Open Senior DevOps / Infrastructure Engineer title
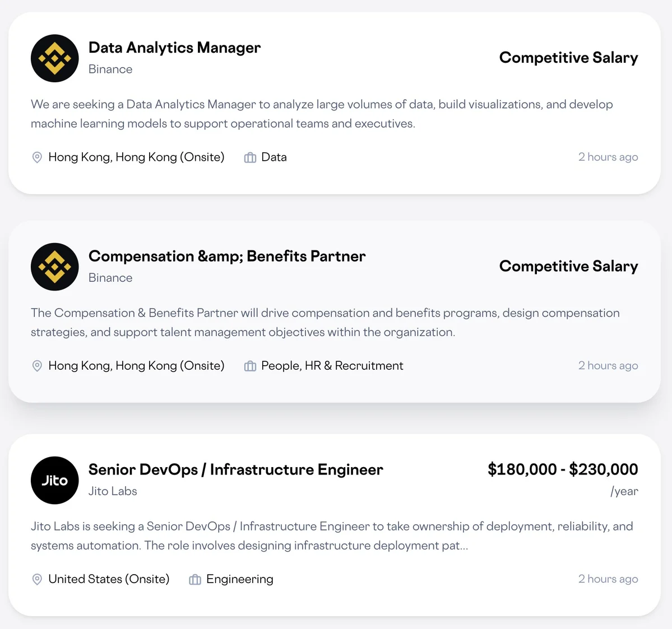This screenshot has width=672, height=629. 235,469
